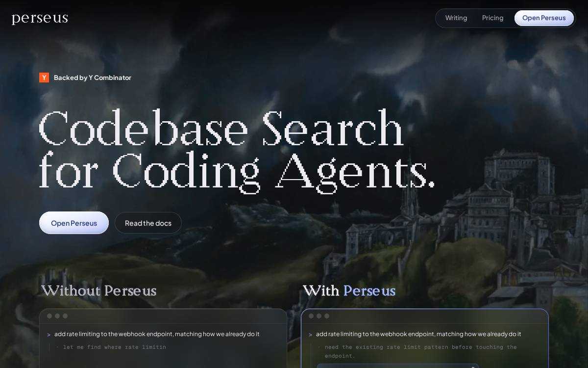
Task: Click the Open Perseus button in the navbar
Action: (544, 18)
